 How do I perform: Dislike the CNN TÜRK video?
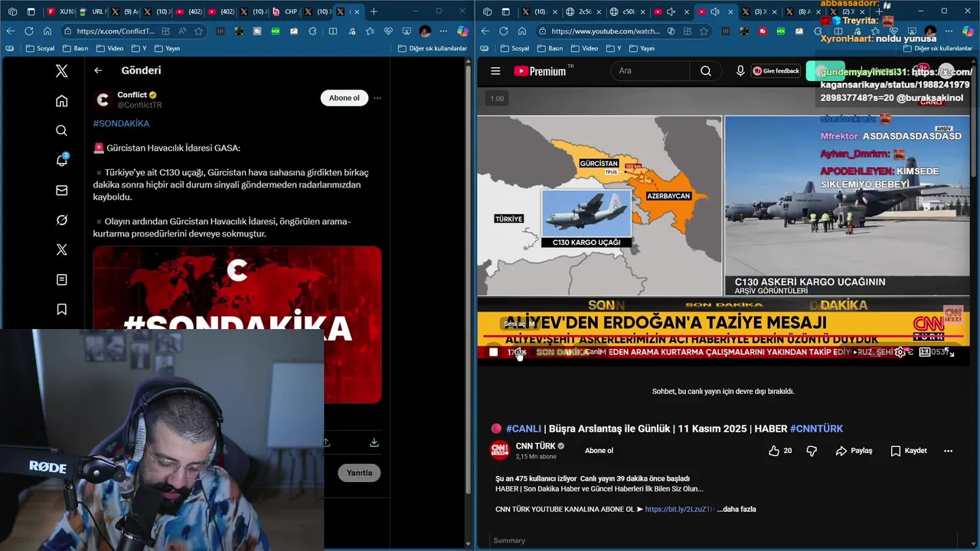coord(812,451)
